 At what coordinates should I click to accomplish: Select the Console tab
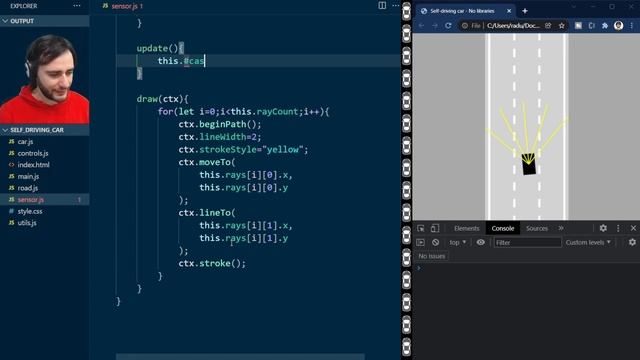tap(502, 228)
